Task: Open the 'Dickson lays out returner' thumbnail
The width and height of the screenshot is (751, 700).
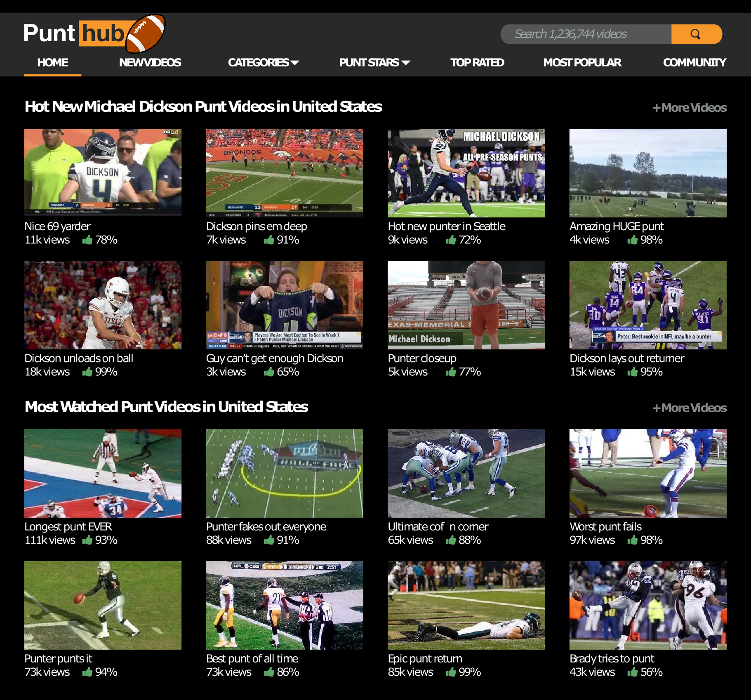Action: click(x=648, y=305)
